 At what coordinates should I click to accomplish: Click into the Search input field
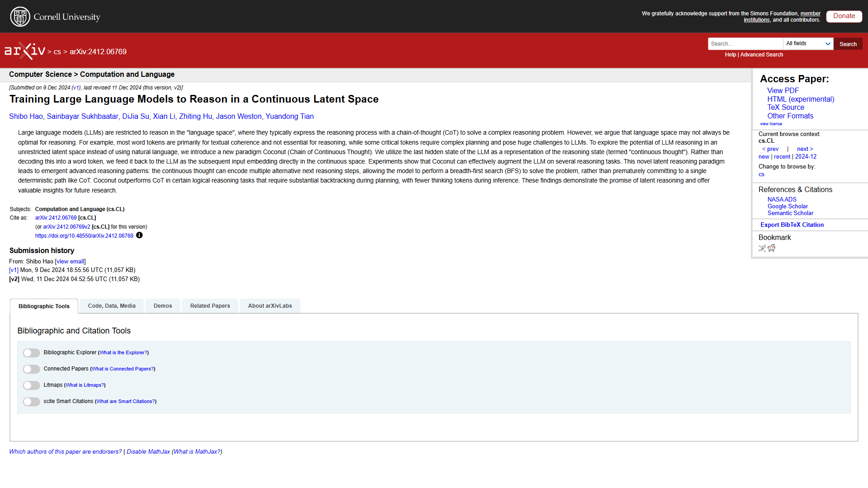click(x=745, y=44)
